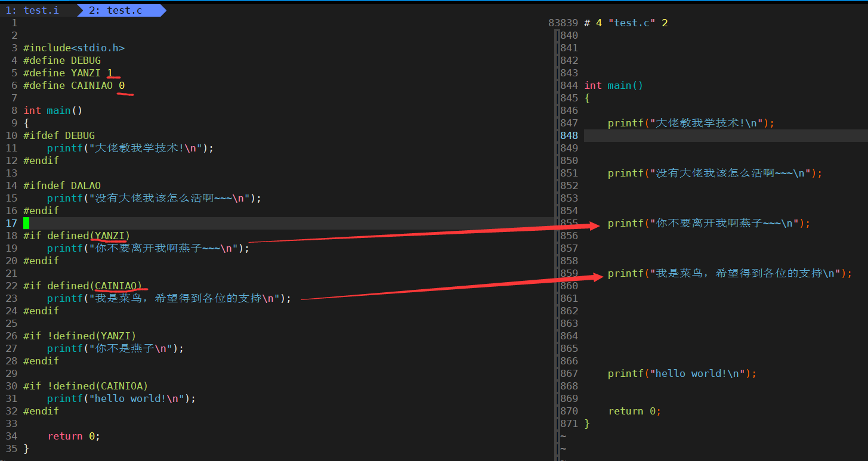Click the closing brace on line 35
This screenshot has width=868, height=461.
(26, 448)
